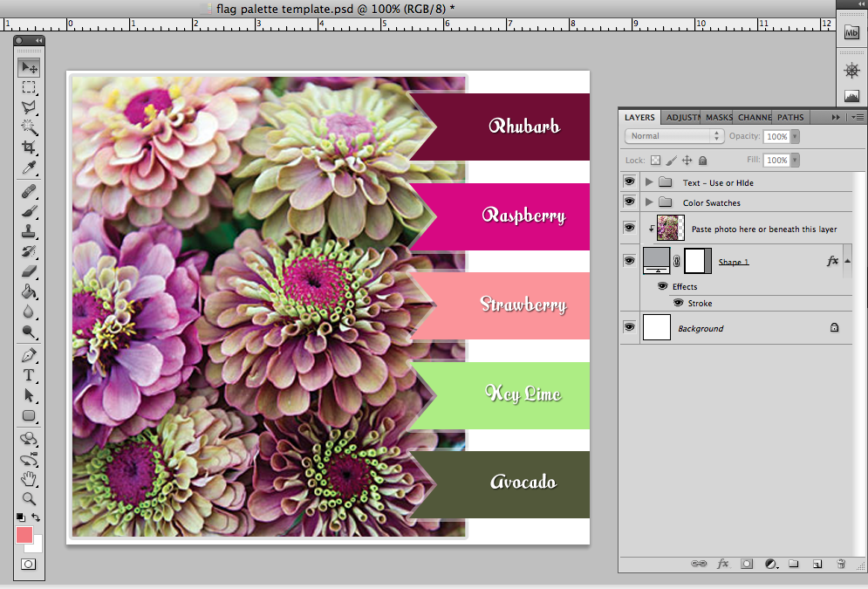
Task: Click the Delete layer trash icon
Action: click(840, 564)
